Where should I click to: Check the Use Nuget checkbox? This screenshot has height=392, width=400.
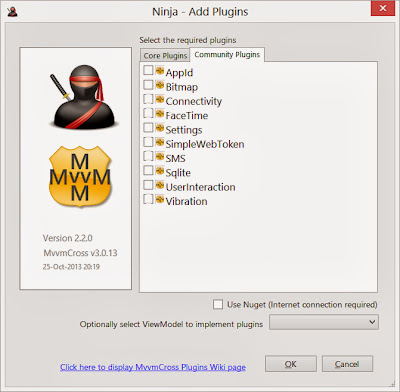(x=218, y=304)
